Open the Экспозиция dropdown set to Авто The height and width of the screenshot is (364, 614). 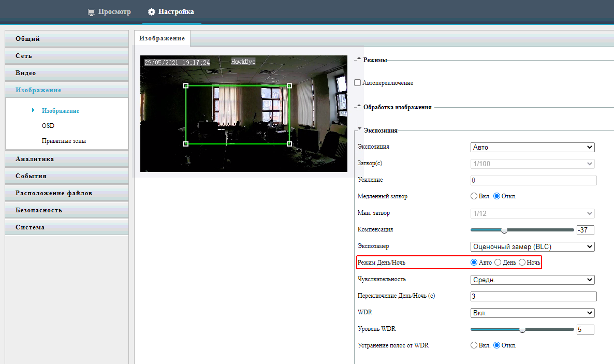point(533,148)
